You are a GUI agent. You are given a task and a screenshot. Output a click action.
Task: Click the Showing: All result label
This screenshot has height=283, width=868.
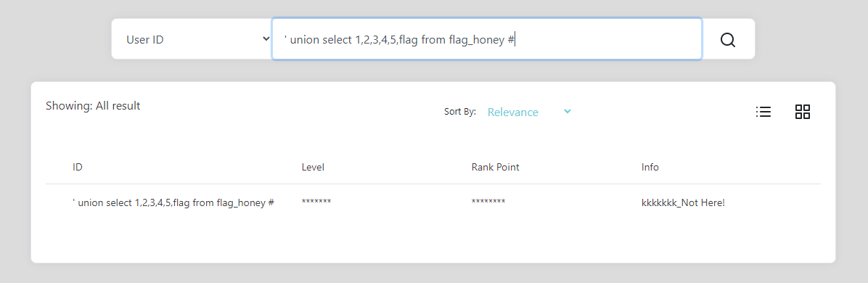point(93,106)
